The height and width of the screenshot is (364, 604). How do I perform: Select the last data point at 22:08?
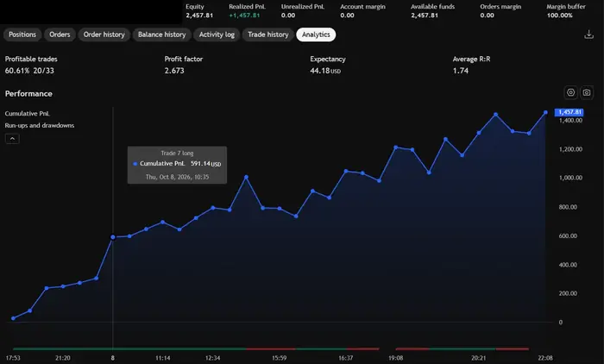545,112
